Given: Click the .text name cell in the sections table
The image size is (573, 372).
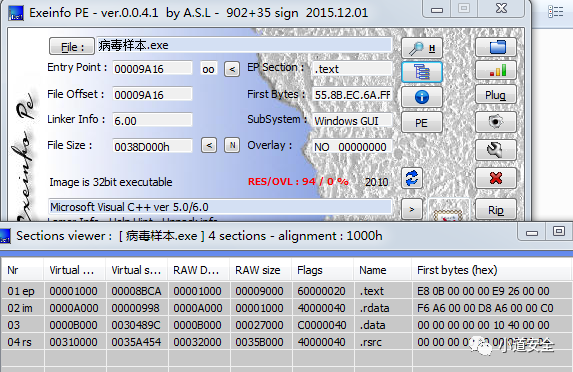Looking at the screenshot, I should [372, 291].
